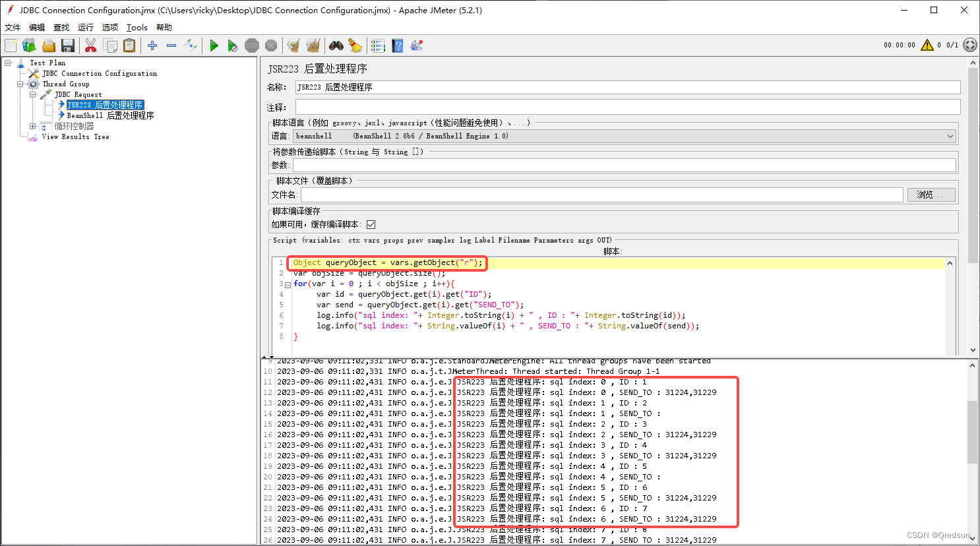Open the 查找 menu
Screen dimensions: 980x546
(61, 28)
